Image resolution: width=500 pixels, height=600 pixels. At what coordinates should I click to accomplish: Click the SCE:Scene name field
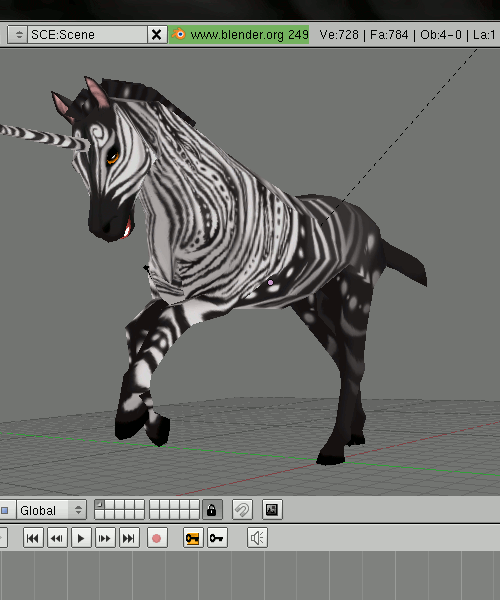(x=87, y=35)
